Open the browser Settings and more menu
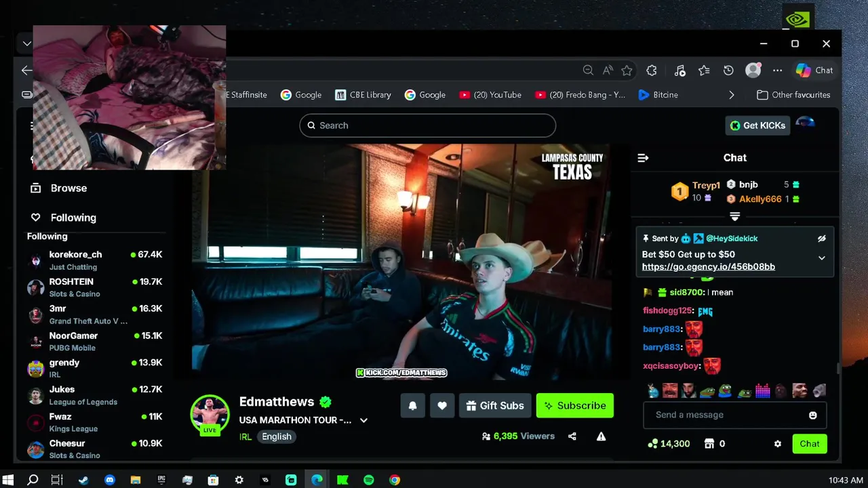 click(x=777, y=70)
